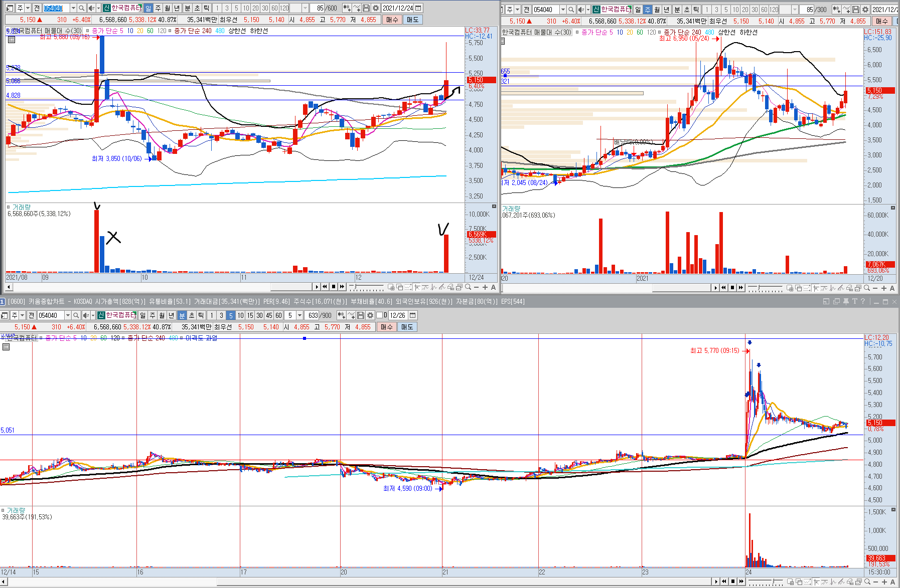This screenshot has width=900, height=588.
Task: Select 60-minute interval in bottom chart
Action: click(x=278, y=315)
